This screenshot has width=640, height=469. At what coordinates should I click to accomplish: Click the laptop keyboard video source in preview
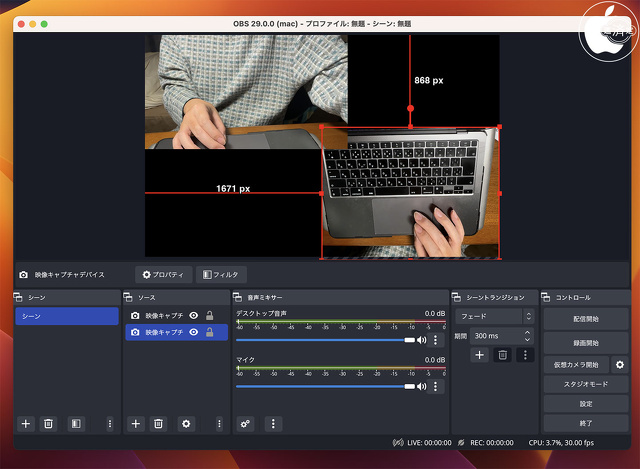click(x=411, y=193)
